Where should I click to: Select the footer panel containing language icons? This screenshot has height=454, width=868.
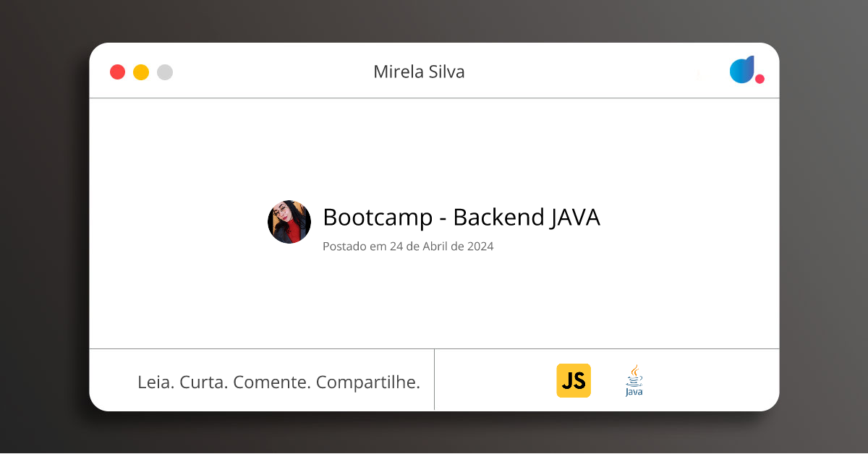[x=608, y=380]
